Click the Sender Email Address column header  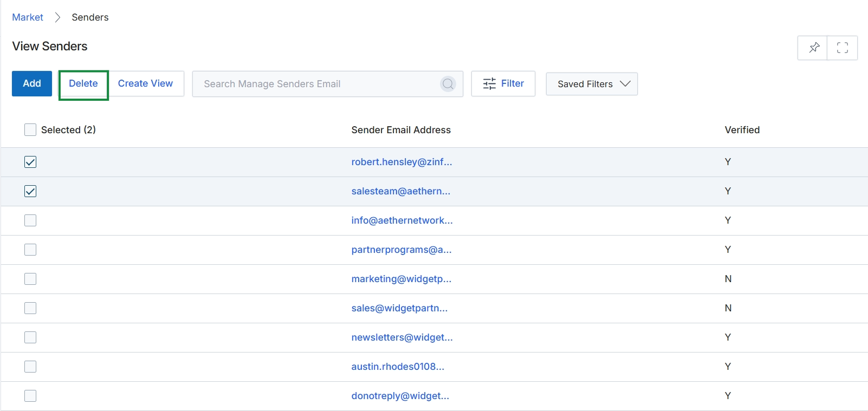coord(401,130)
